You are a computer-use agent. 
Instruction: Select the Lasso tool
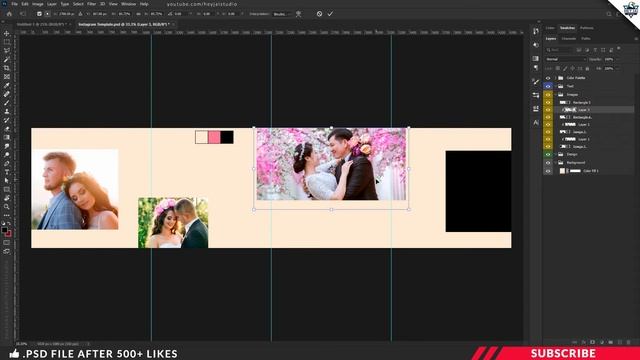coord(7,51)
